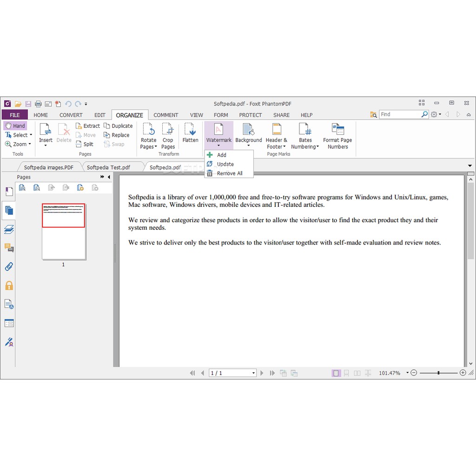This screenshot has height=476, width=476.
Task: Switch to Softpedia Test.pdf document tab
Action: 108,167
